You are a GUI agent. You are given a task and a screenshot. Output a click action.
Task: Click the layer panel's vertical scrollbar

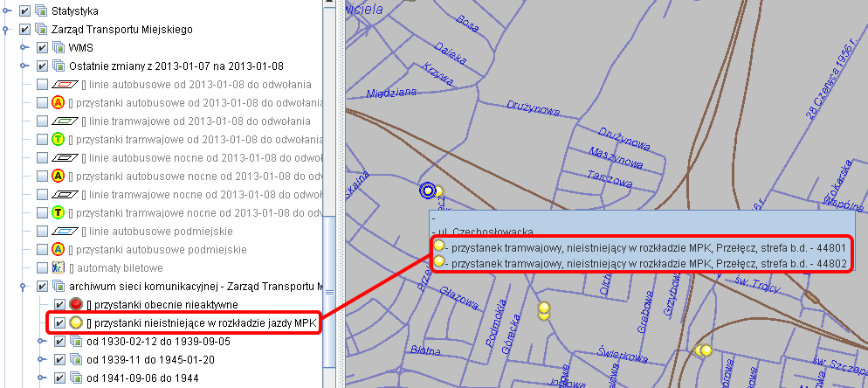(329, 262)
